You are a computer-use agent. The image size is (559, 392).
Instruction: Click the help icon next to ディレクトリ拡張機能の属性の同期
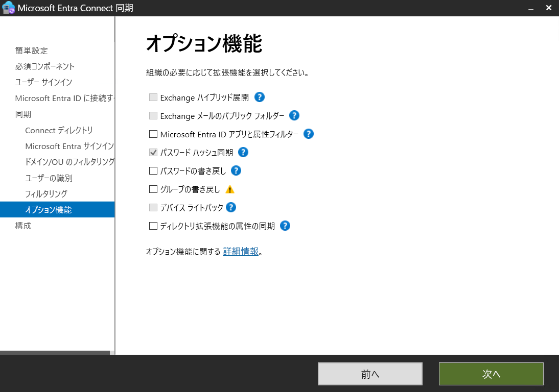[x=285, y=226]
